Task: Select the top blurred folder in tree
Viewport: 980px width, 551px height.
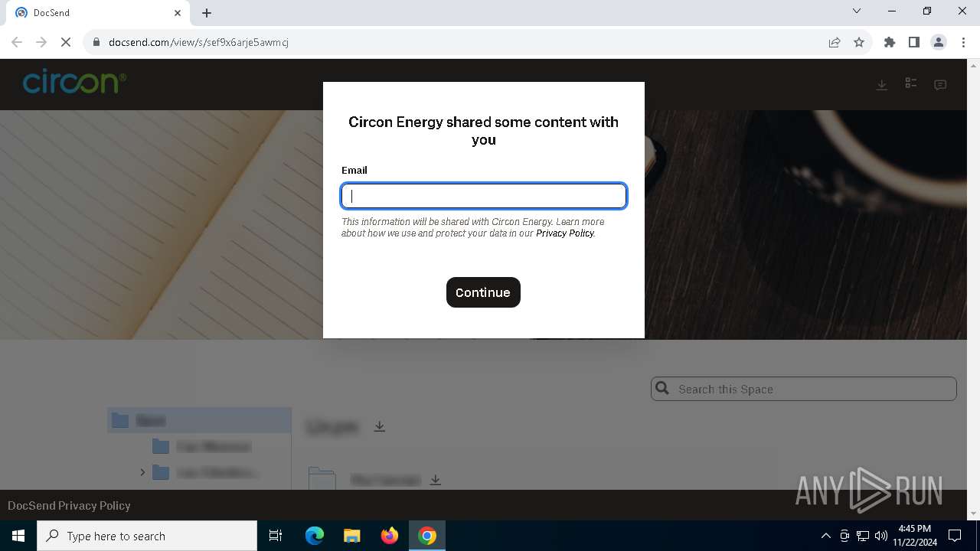Action: tap(199, 420)
